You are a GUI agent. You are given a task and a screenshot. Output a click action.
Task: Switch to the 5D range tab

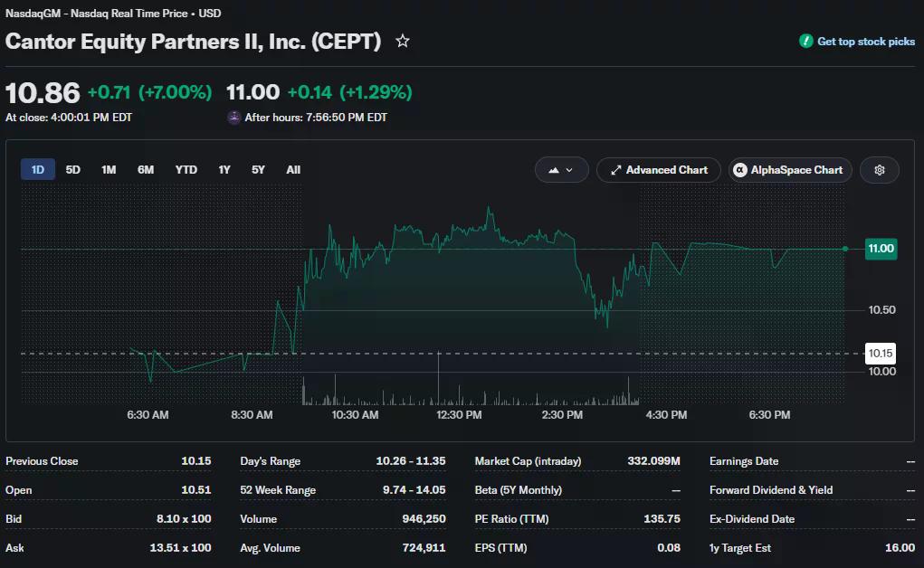[73, 170]
